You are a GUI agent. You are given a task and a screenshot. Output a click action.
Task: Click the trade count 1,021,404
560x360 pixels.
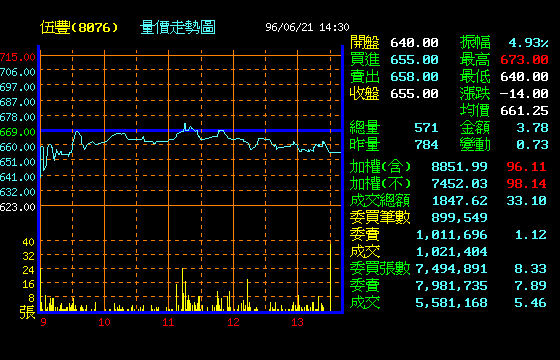pos(451,252)
